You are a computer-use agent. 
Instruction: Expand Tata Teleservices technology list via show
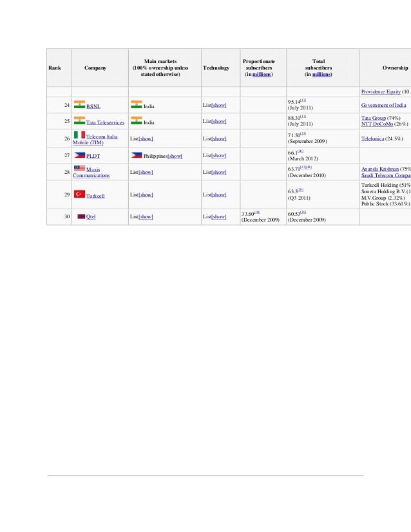219,121
